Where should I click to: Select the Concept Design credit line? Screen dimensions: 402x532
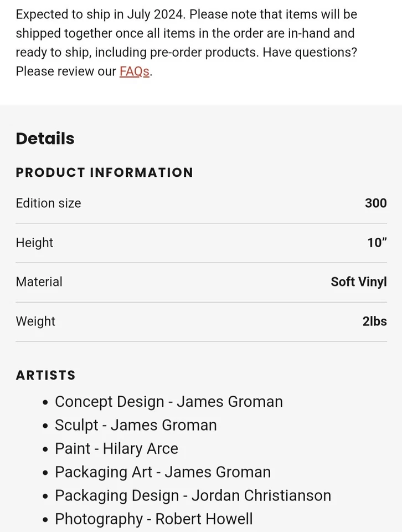coord(168,402)
